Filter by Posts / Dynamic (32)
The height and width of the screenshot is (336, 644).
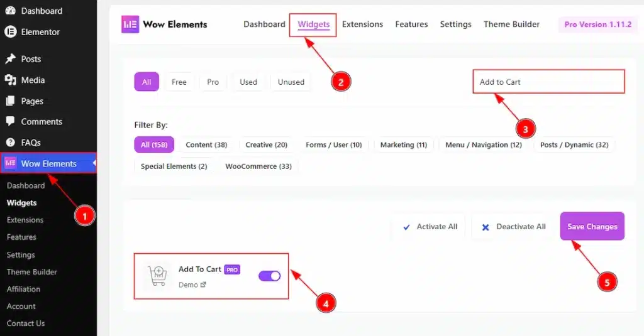[574, 145]
